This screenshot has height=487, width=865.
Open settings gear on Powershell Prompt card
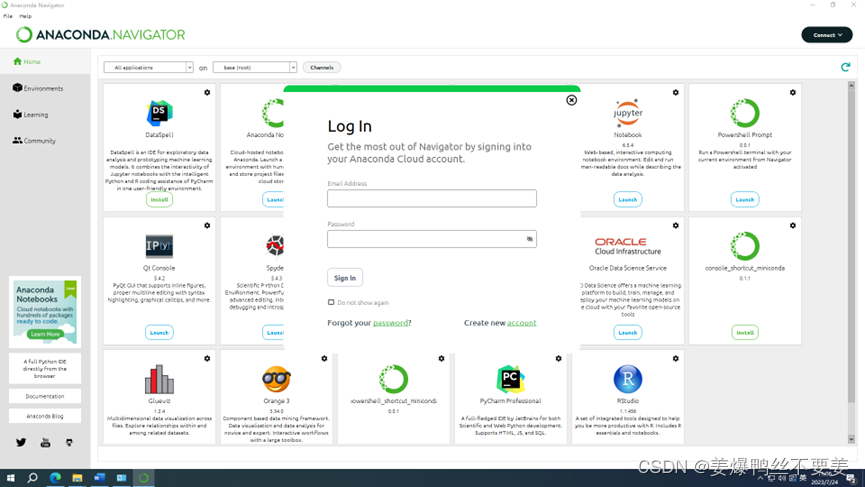792,93
